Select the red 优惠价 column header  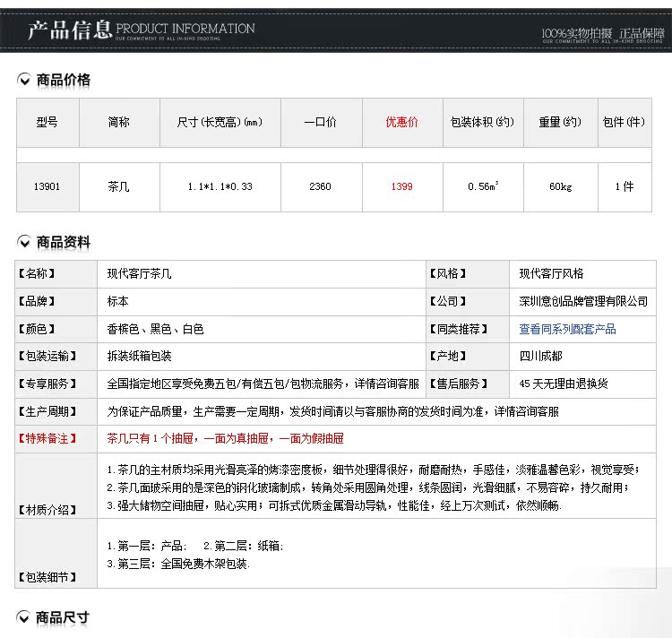coord(401,122)
